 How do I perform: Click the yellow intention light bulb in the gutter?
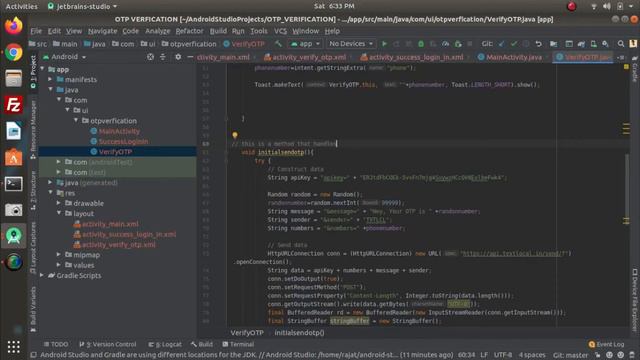[x=235, y=135]
